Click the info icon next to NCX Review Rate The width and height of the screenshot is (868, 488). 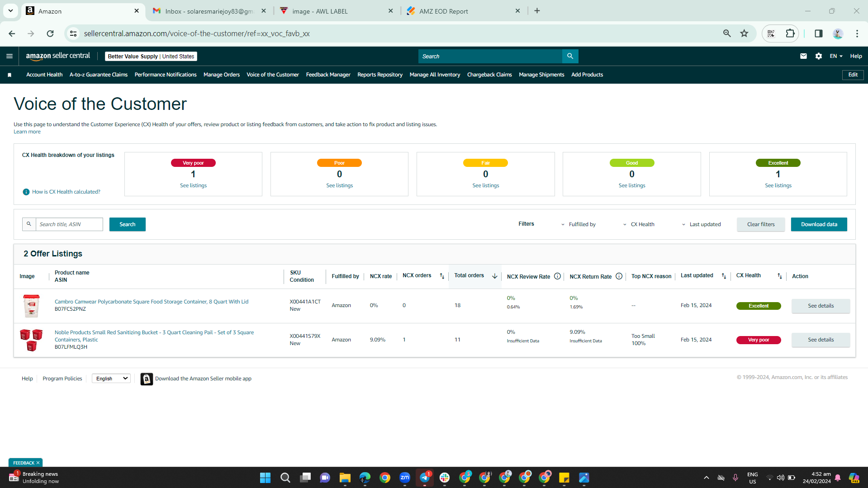557,276
